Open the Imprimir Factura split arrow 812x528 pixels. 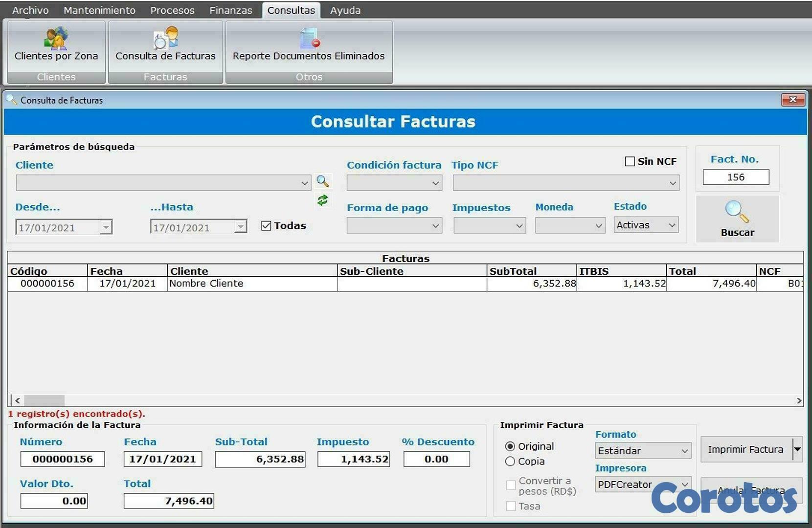coord(797,449)
